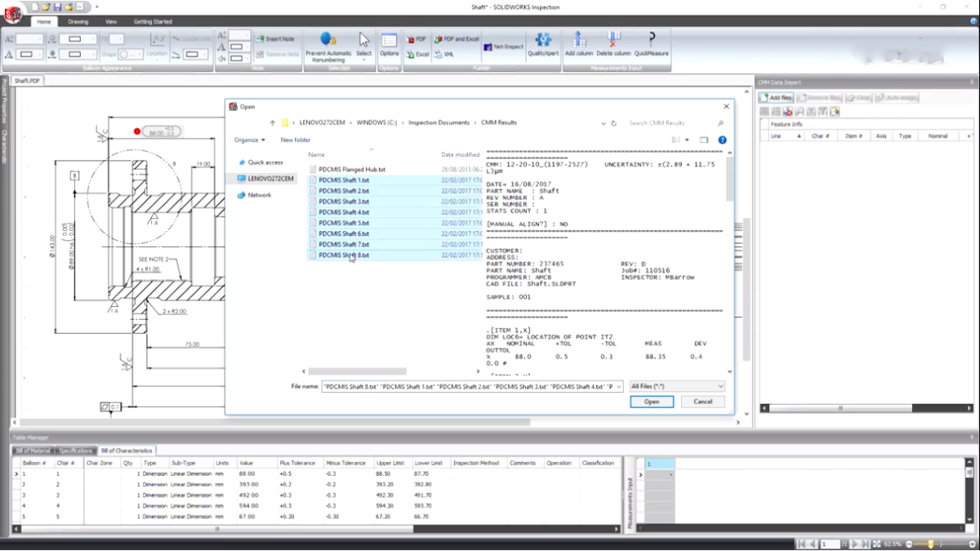Image resolution: width=980 pixels, height=551 pixels.
Task: Select file PDCMIS Shaft 7.txt
Action: pyautogui.click(x=344, y=244)
